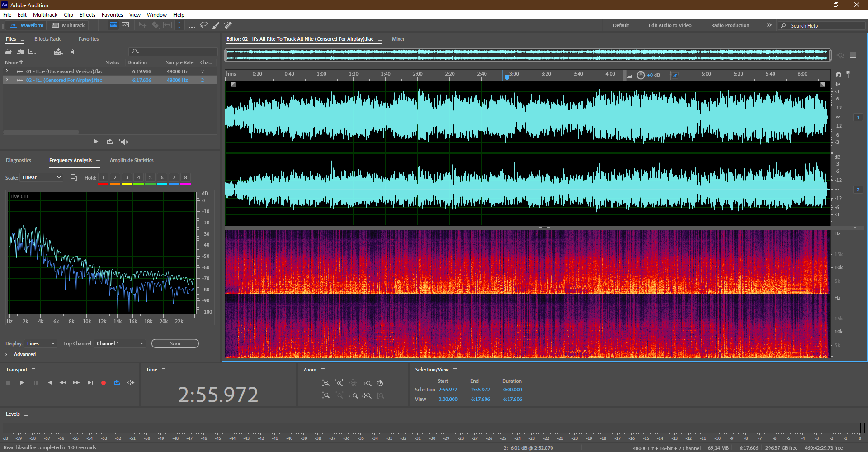Delete selected file with trash icon
The height and width of the screenshot is (452, 868).
coord(71,52)
